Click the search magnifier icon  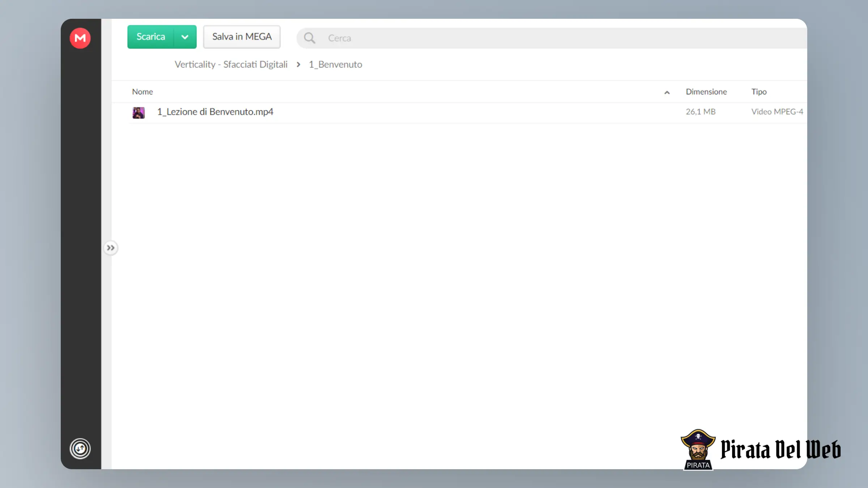(x=309, y=38)
